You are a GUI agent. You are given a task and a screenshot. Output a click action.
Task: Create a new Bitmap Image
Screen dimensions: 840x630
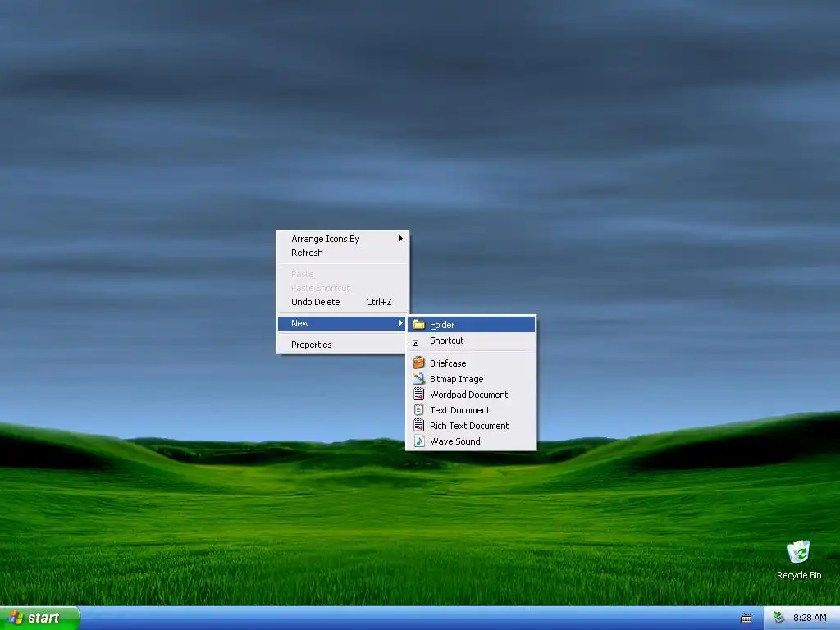472,379
